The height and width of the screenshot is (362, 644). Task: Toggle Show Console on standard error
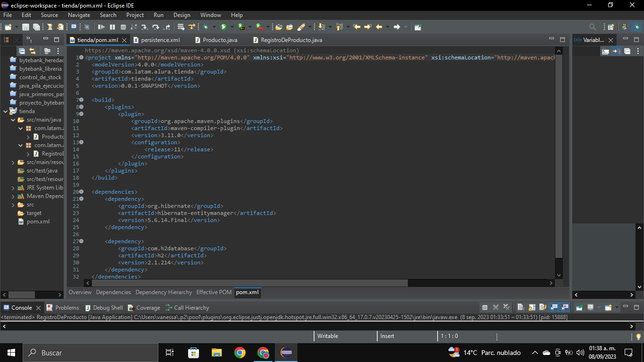tap(565, 307)
